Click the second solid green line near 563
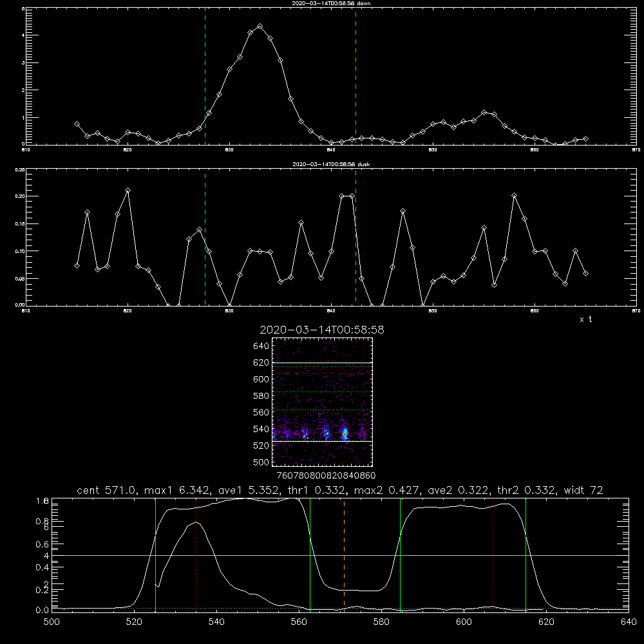The height and width of the screenshot is (644, 644). (x=310, y=555)
